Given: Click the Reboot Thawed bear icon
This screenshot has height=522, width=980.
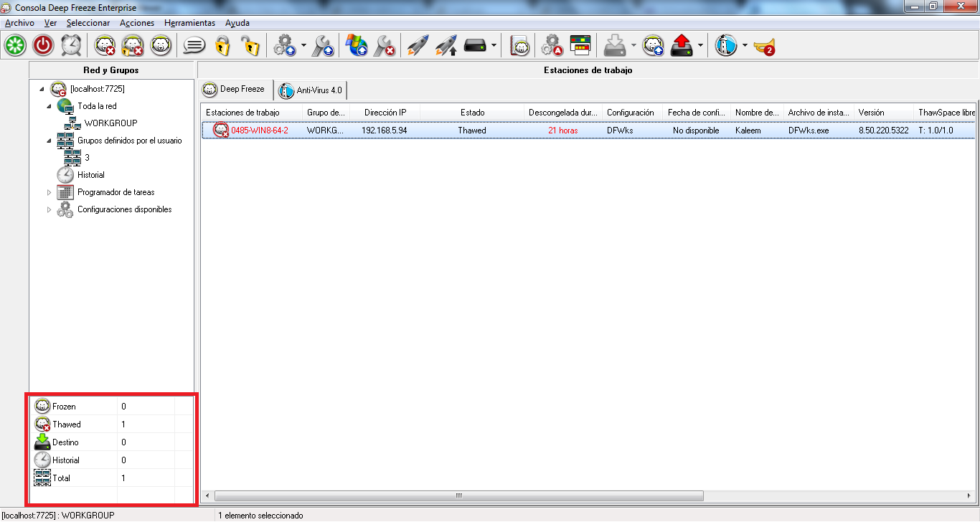Looking at the screenshot, I should (105, 46).
